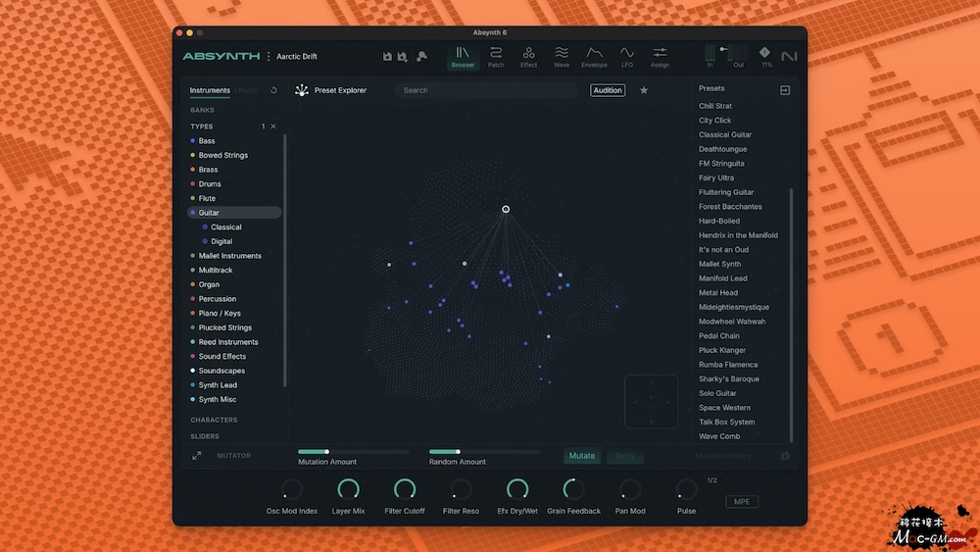Open the Assign page
This screenshot has width=980, height=552.
tap(660, 57)
